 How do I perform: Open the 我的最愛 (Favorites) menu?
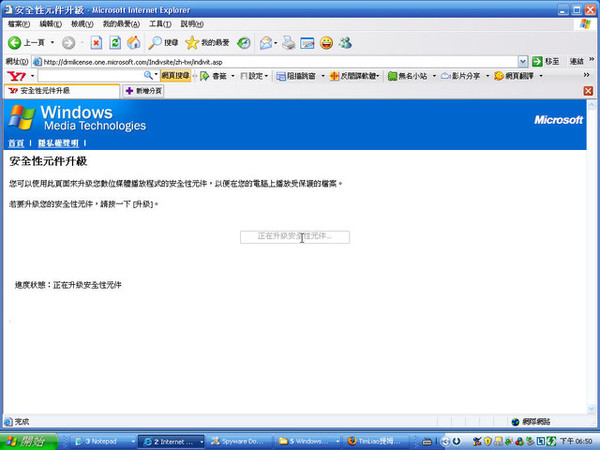click(121, 24)
